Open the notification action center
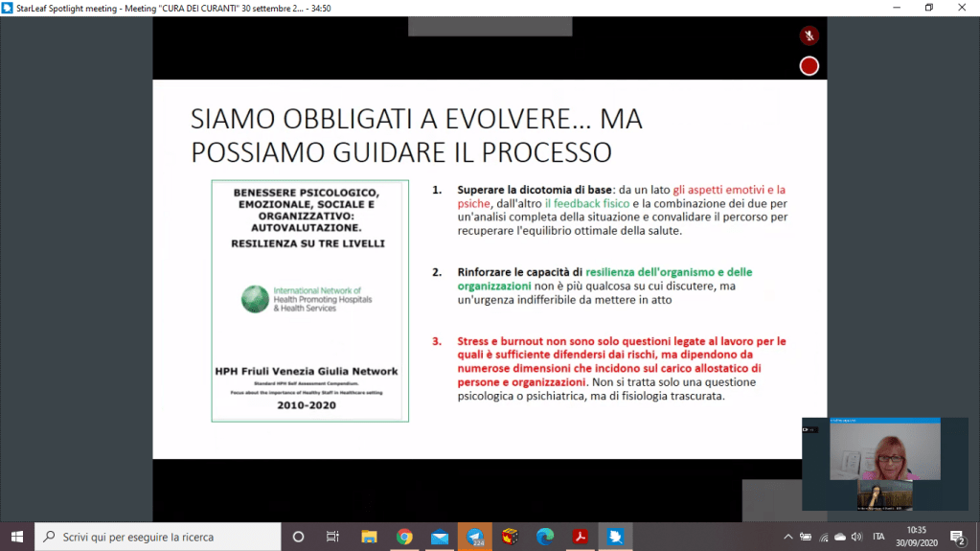980x551 pixels. pos(957,537)
